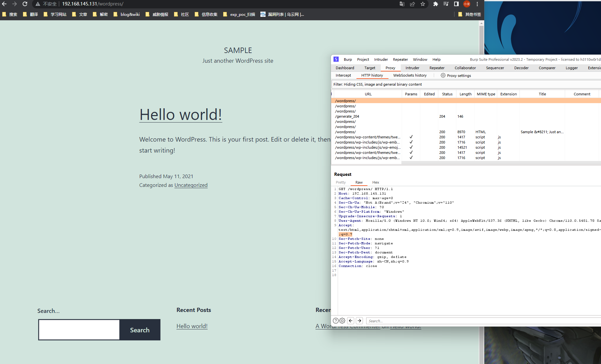Sort history by URL column header
Screen dimensions: 601x364
[x=368, y=94]
